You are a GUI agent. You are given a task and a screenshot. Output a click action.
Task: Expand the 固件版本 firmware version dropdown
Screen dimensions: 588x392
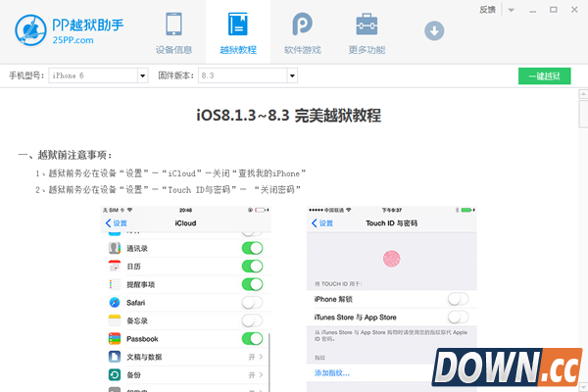point(291,75)
